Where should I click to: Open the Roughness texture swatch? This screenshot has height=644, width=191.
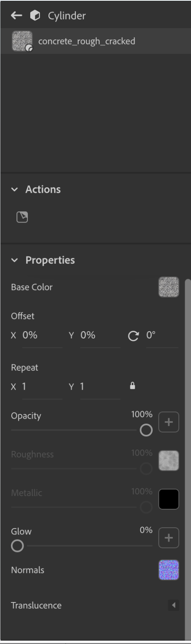[x=169, y=461]
